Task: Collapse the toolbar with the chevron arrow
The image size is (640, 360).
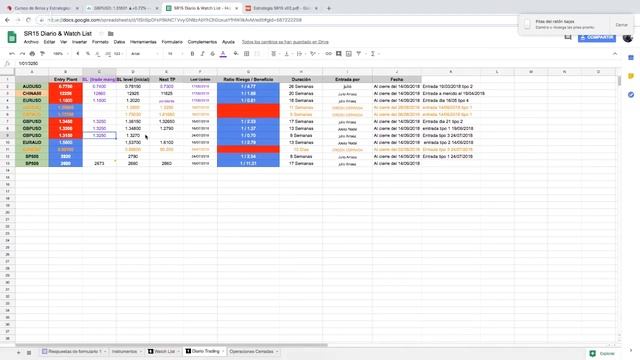Action: click(x=615, y=54)
